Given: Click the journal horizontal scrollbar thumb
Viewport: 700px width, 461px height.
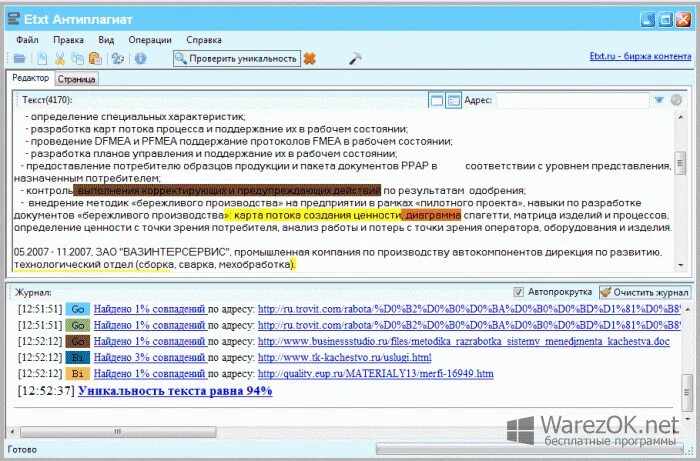Looking at the screenshot, I should (x=118, y=432).
